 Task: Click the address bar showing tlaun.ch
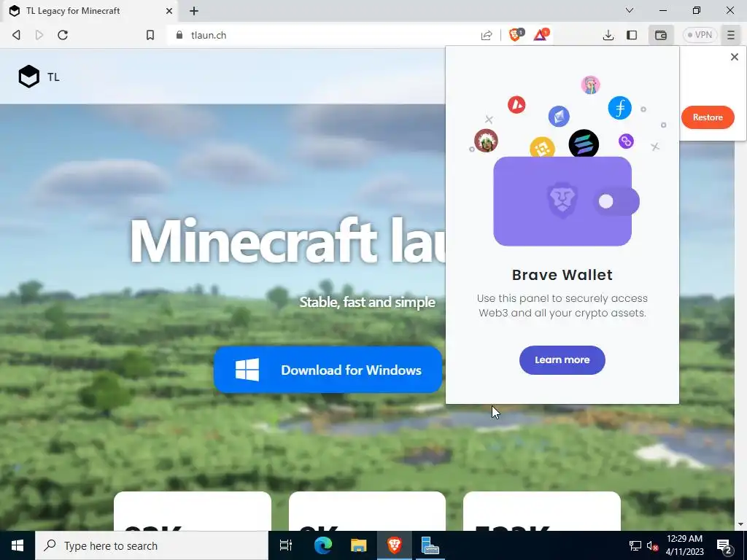click(324, 35)
